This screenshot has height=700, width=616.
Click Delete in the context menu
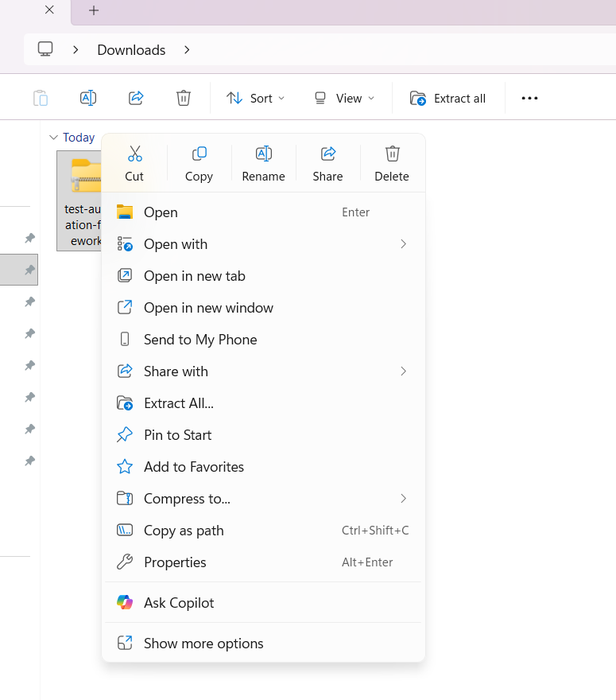pos(392,164)
